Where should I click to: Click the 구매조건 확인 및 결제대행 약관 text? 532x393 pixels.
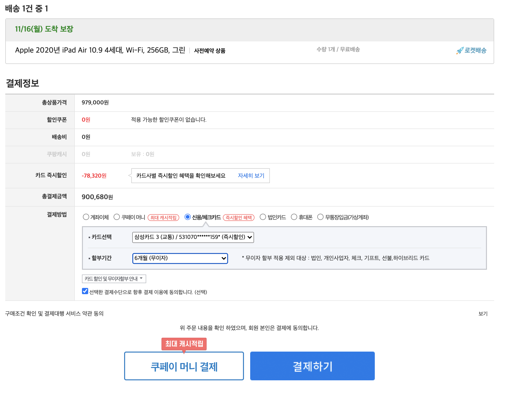point(54,314)
